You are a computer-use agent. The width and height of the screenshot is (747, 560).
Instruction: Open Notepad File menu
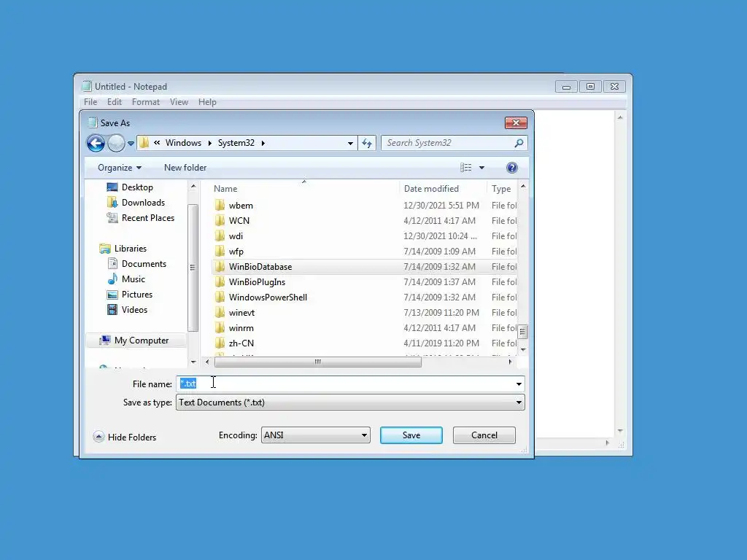[x=90, y=102]
